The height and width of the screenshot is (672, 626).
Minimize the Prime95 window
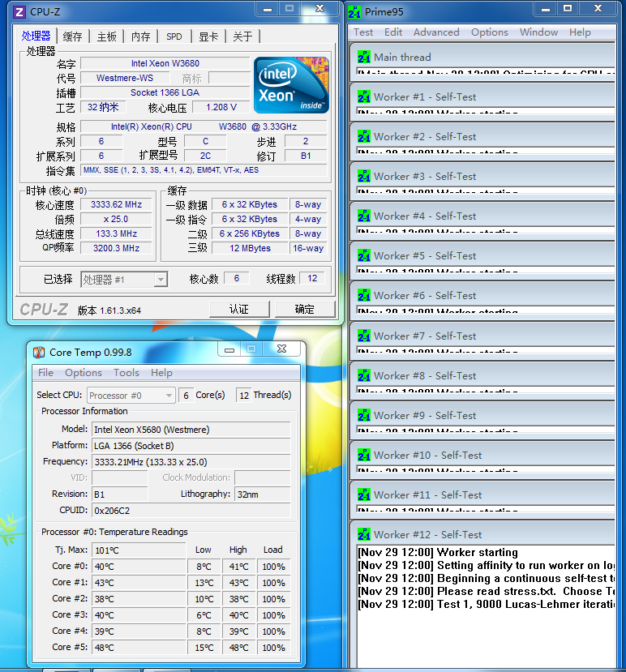point(546,9)
